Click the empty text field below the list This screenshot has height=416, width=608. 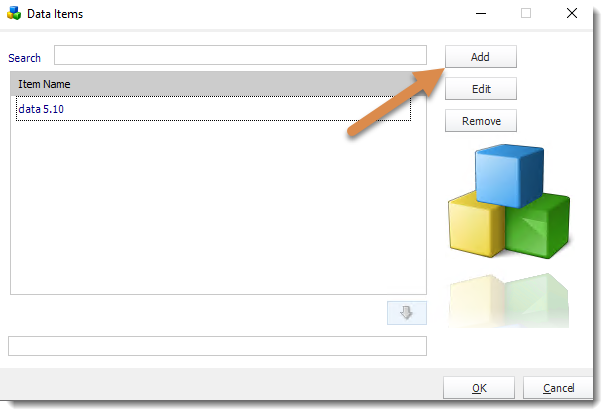(x=218, y=346)
